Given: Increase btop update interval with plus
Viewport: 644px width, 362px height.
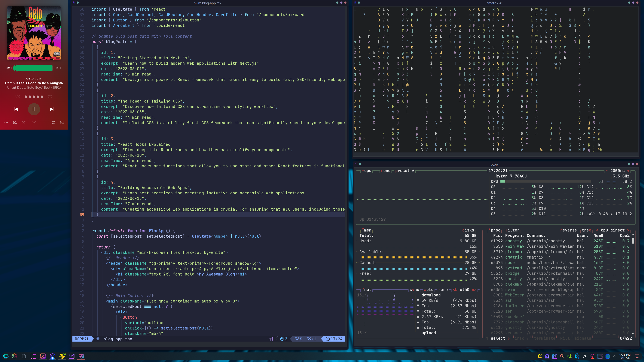Looking at the screenshot, I should pos(628,171).
